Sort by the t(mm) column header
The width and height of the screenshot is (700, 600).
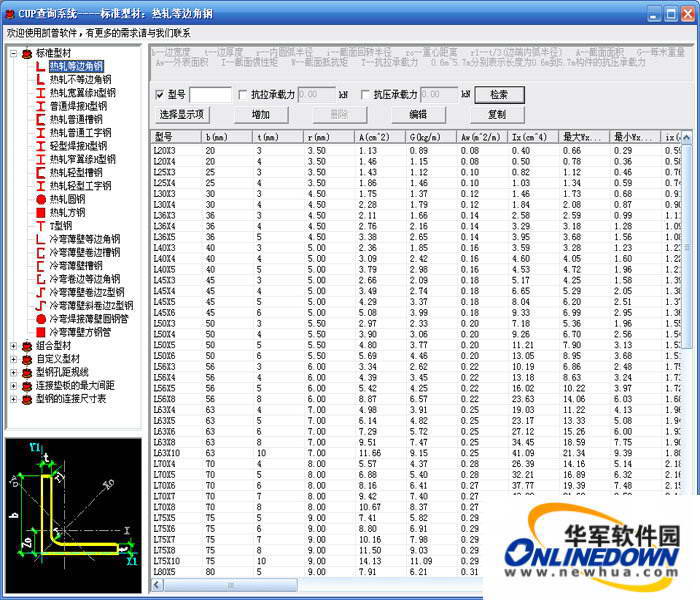278,137
